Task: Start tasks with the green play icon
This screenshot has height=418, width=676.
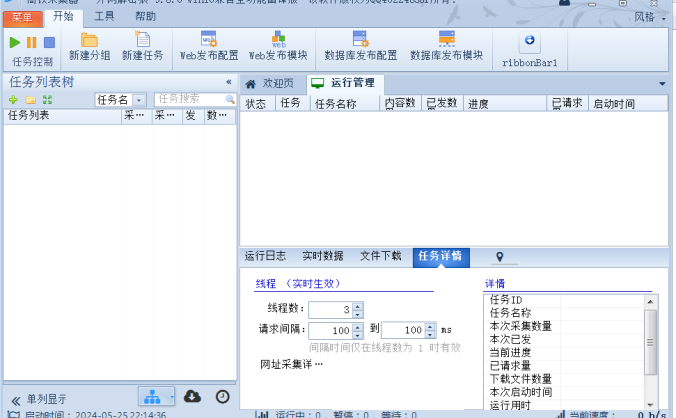Action: point(15,42)
